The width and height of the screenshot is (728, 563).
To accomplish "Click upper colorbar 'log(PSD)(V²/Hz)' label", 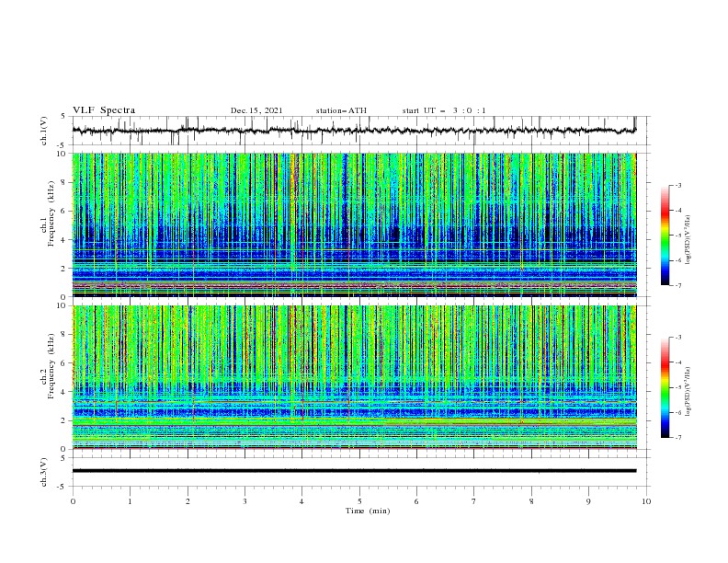I will [x=688, y=240].
